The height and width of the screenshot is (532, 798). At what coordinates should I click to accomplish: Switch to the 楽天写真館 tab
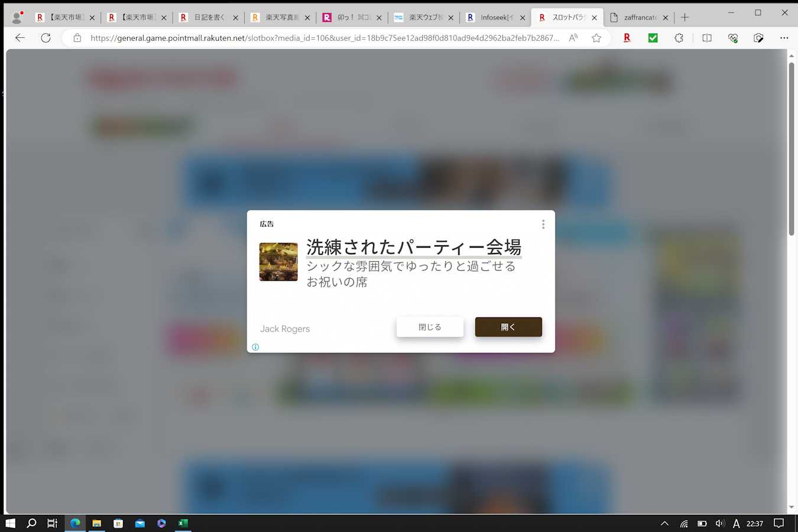coord(282,18)
